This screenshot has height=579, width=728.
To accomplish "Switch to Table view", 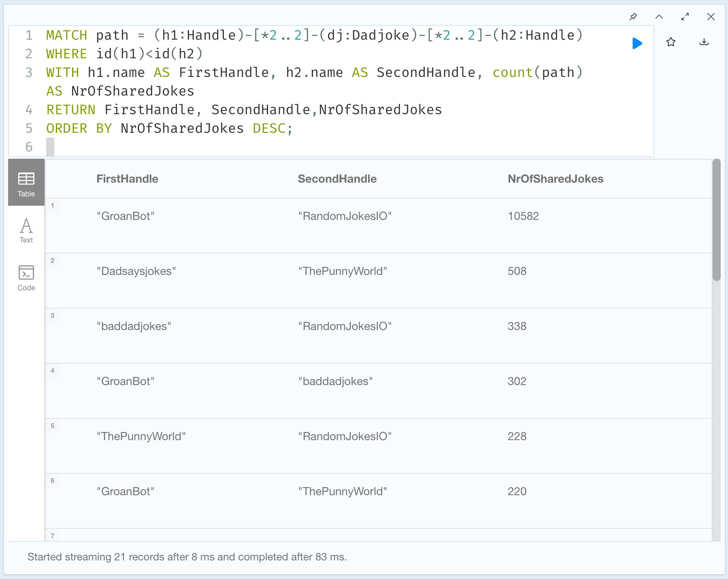I will [26, 182].
